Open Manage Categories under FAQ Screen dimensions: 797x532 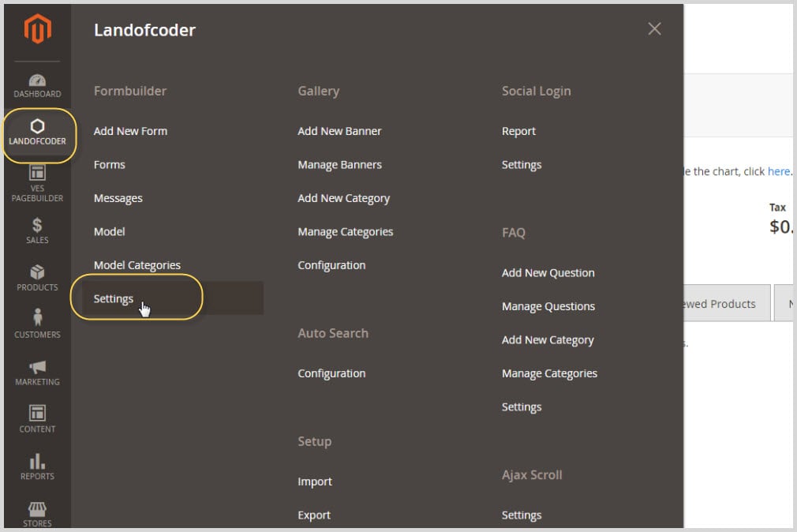[x=549, y=373]
